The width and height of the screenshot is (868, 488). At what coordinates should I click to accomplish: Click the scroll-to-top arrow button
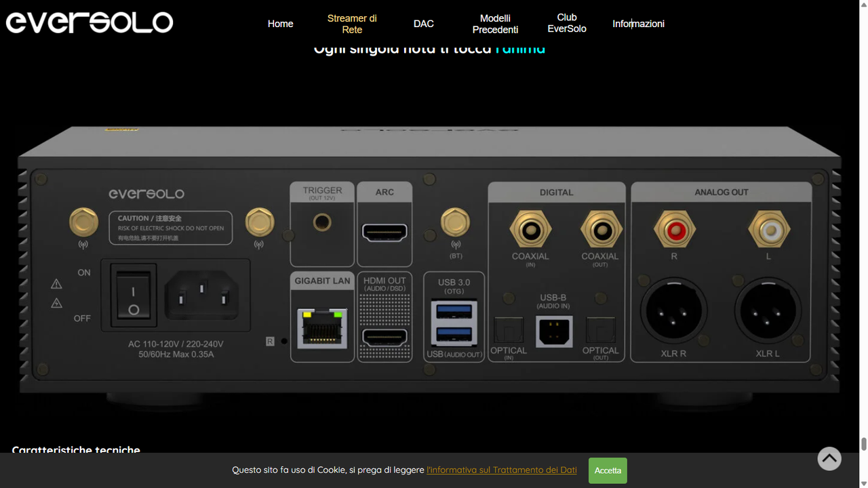[829, 459]
